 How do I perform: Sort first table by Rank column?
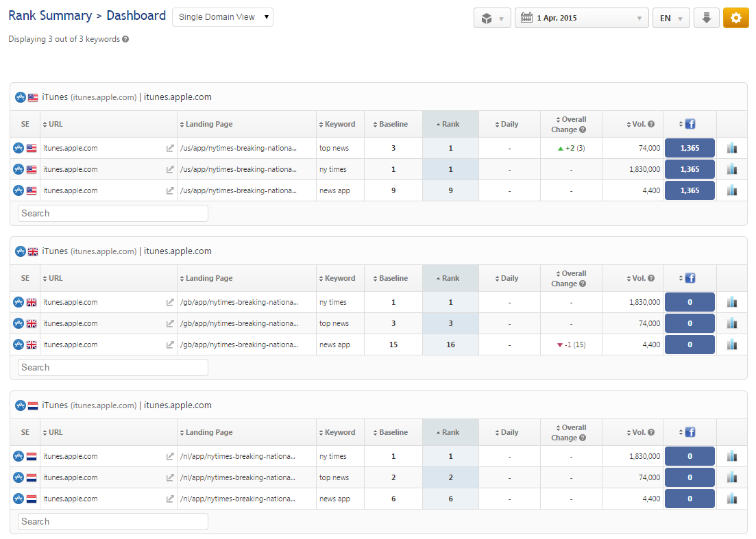click(450, 124)
